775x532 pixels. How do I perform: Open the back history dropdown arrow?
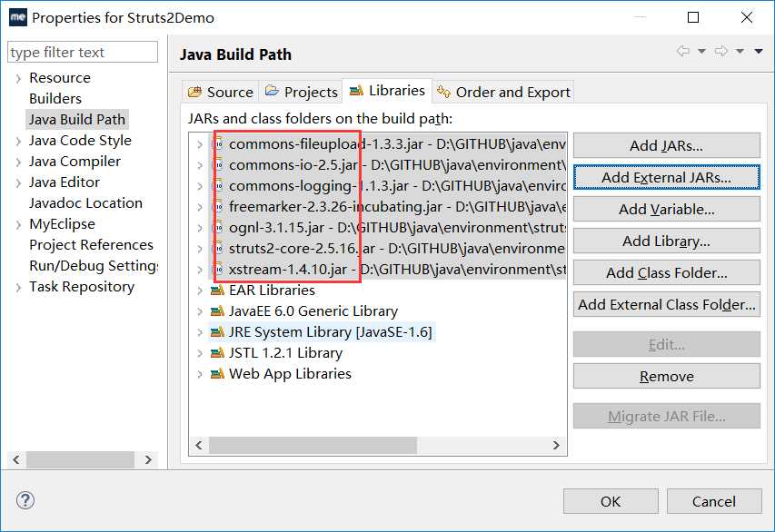pos(701,52)
